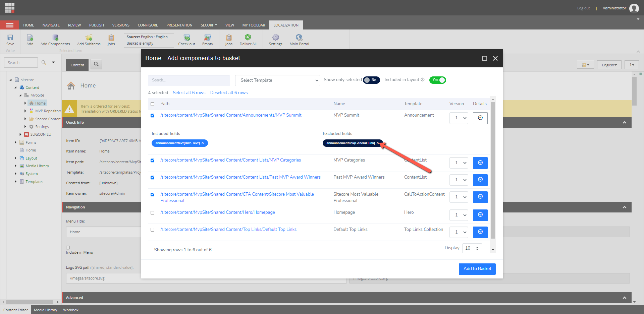Collapse details for MVP Summit row

[x=480, y=118]
